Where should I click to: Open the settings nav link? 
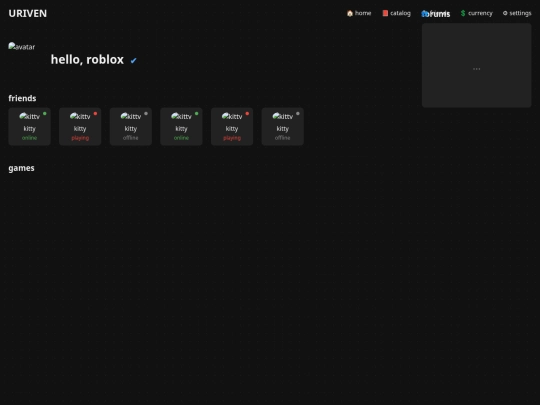coord(517,13)
